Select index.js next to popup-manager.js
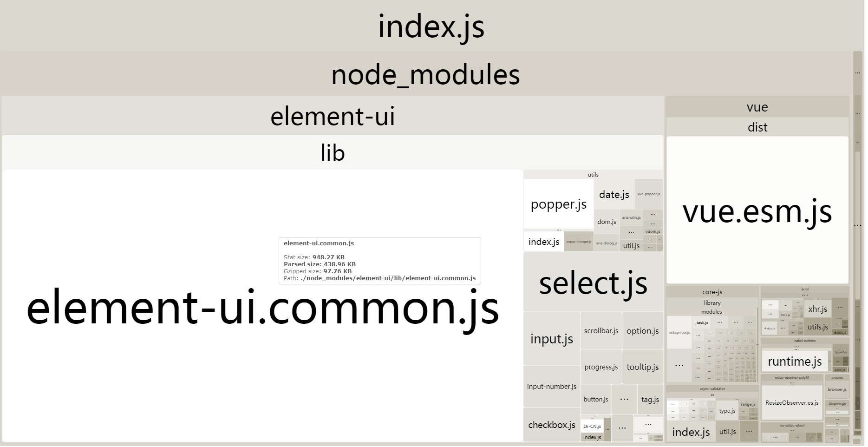 544,242
